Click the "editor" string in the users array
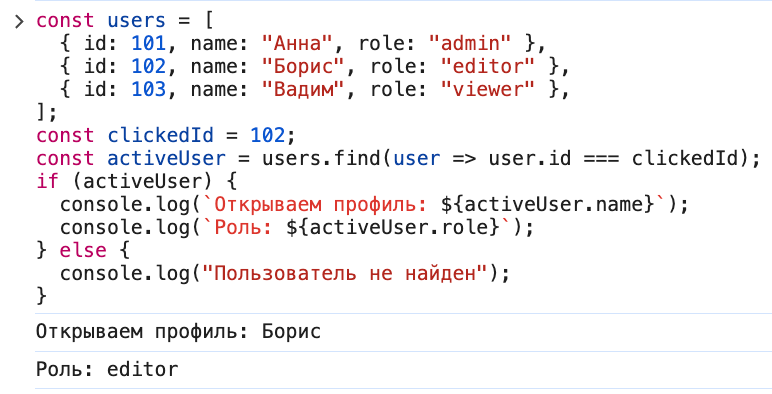This screenshot has width=772, height=394. 488,66
